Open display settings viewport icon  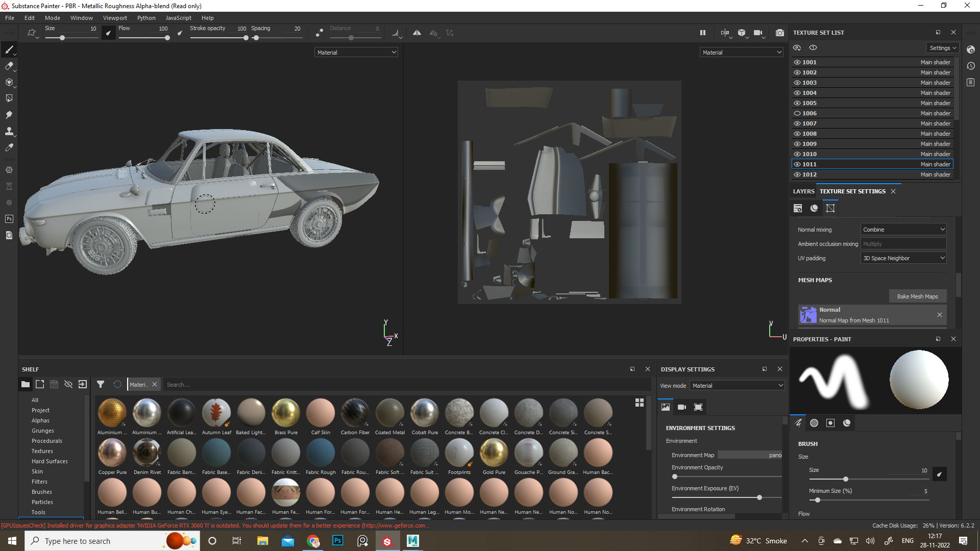pyautogui.click(x=698, y=407)
